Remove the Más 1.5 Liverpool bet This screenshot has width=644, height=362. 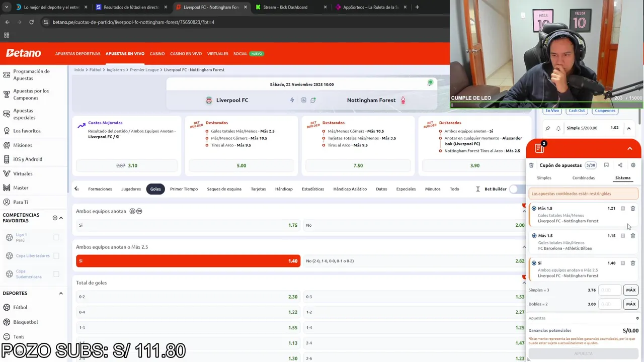[633, 208]
